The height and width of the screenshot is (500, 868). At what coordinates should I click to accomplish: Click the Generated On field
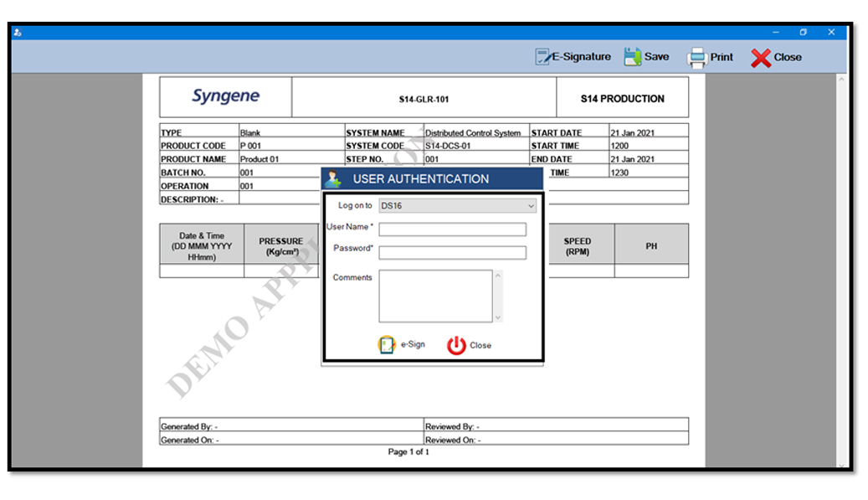292,440
